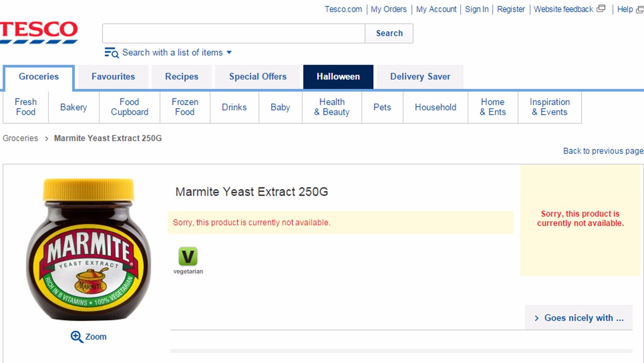Click the Help pop-out icon
644x363 pixels.
pyautogui.click(x=640, y=9)
